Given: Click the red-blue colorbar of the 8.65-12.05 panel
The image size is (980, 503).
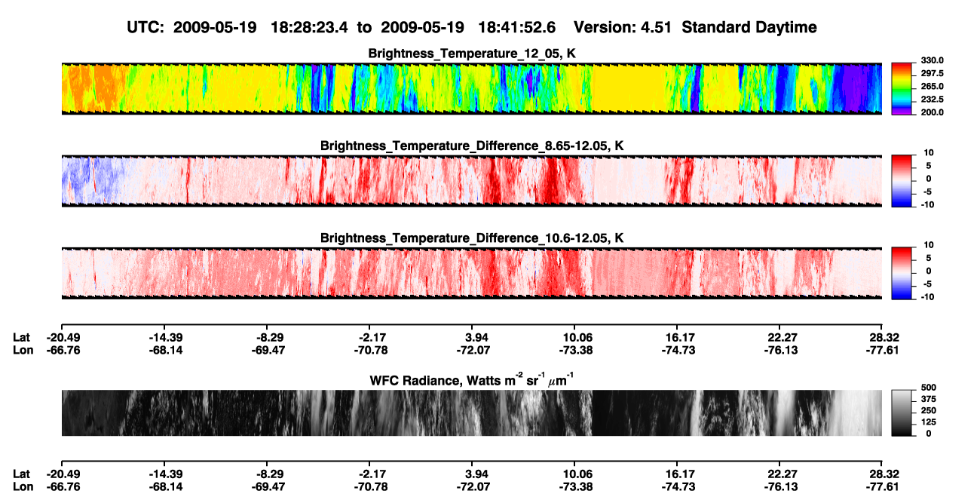Looking at the screenshot, I should pos(902,180).
